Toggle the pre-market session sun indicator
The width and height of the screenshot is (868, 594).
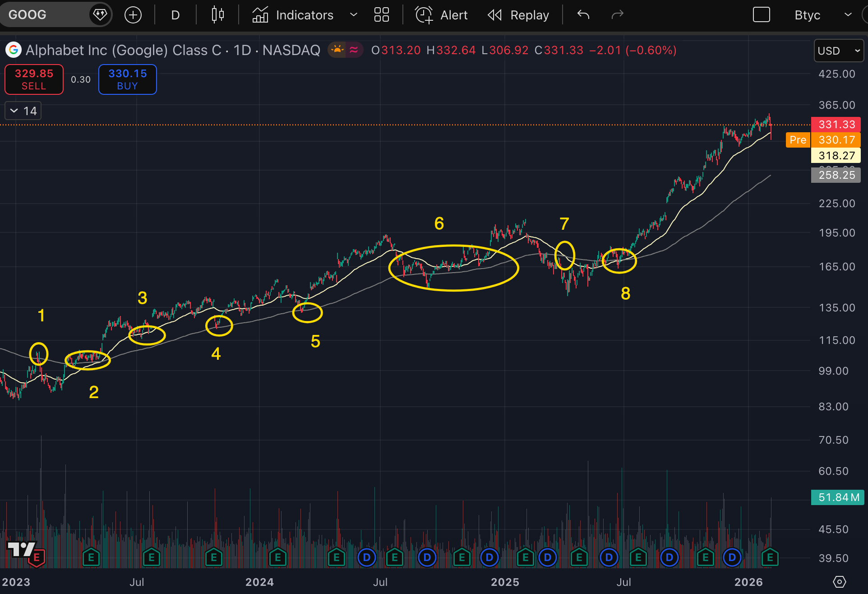tap(337, 50)
